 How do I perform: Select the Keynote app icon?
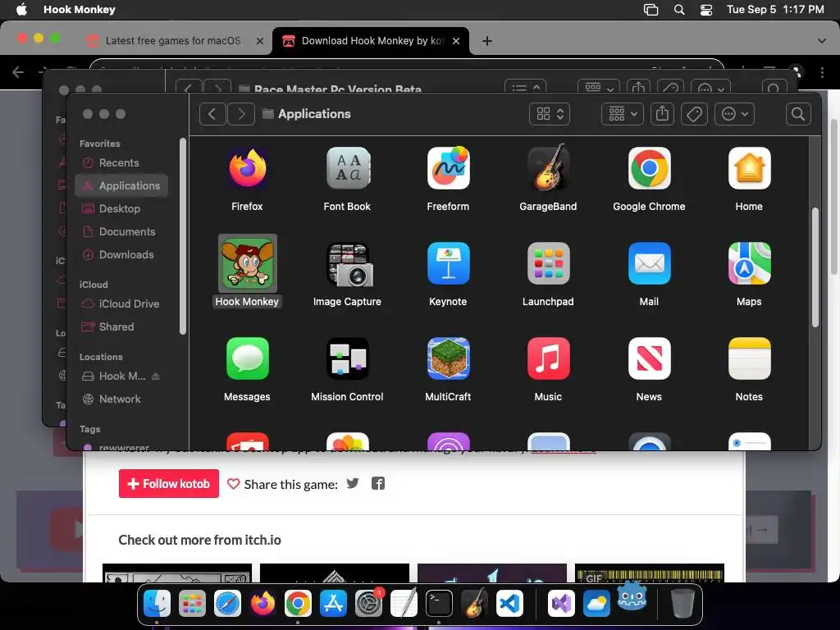tap(448, 263)
